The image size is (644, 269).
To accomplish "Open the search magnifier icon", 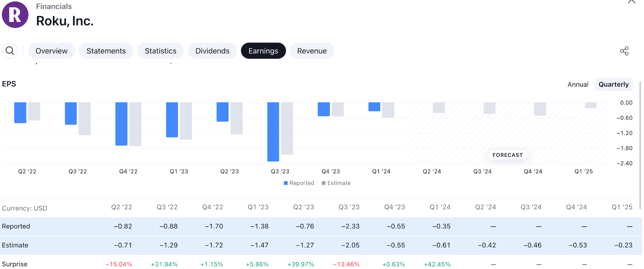I will (x=10, y=51).
